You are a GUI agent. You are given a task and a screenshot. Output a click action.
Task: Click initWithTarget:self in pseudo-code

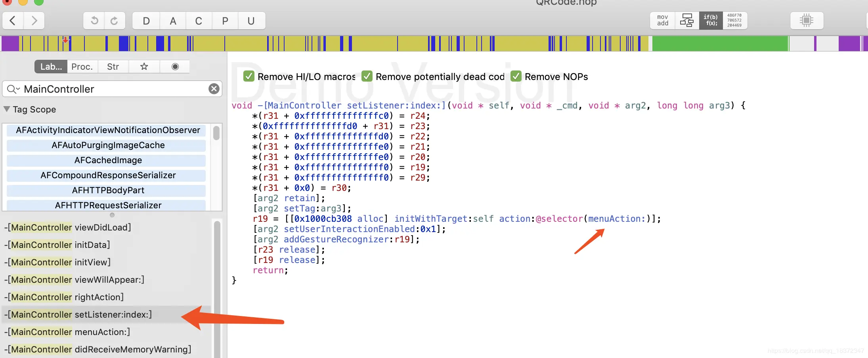[x=444, y=219]
